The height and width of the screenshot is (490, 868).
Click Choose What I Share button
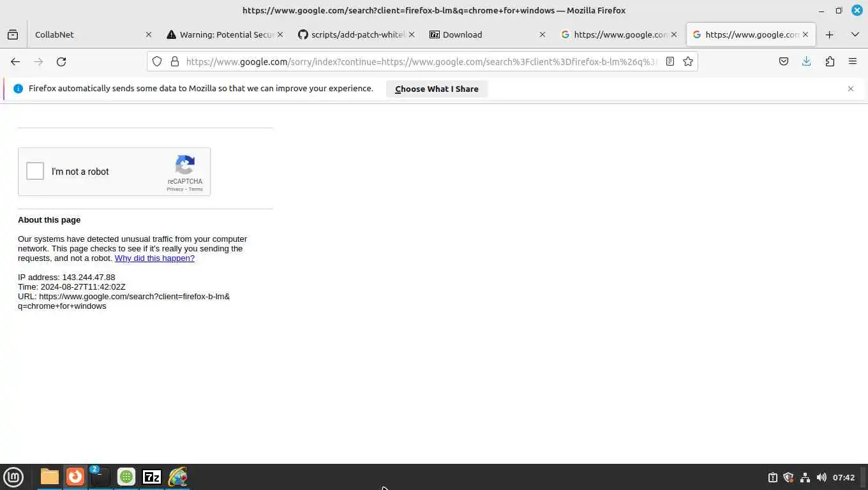[437, 89]
